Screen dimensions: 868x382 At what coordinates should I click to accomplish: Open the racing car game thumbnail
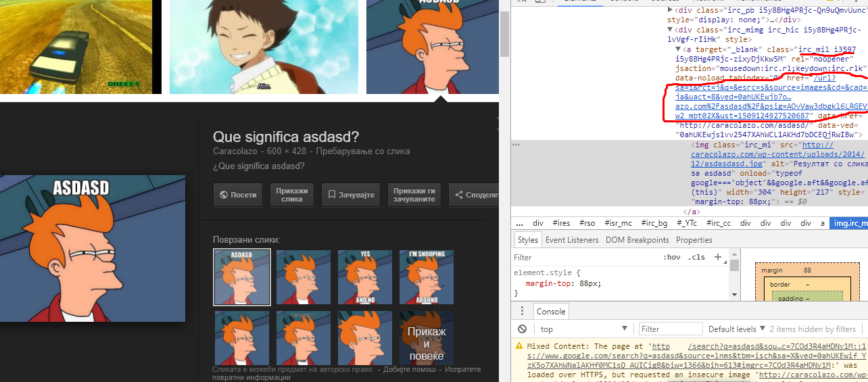pyautogui.click(x=80, y=47)
